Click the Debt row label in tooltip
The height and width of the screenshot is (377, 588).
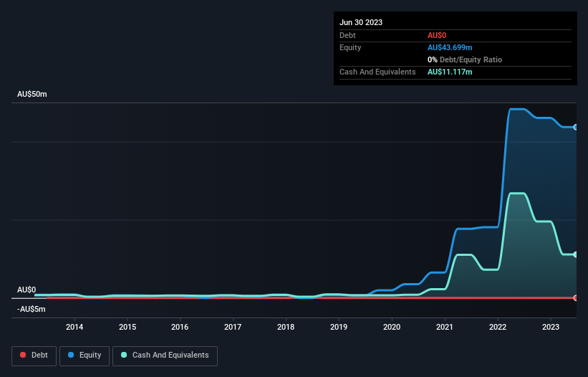pyautogui.click(x=347, y=35)
